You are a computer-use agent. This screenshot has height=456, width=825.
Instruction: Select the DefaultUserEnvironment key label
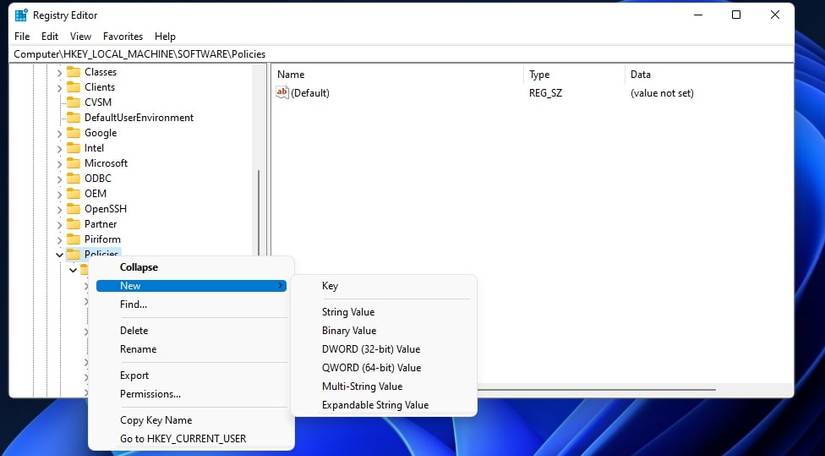(139, 118)
